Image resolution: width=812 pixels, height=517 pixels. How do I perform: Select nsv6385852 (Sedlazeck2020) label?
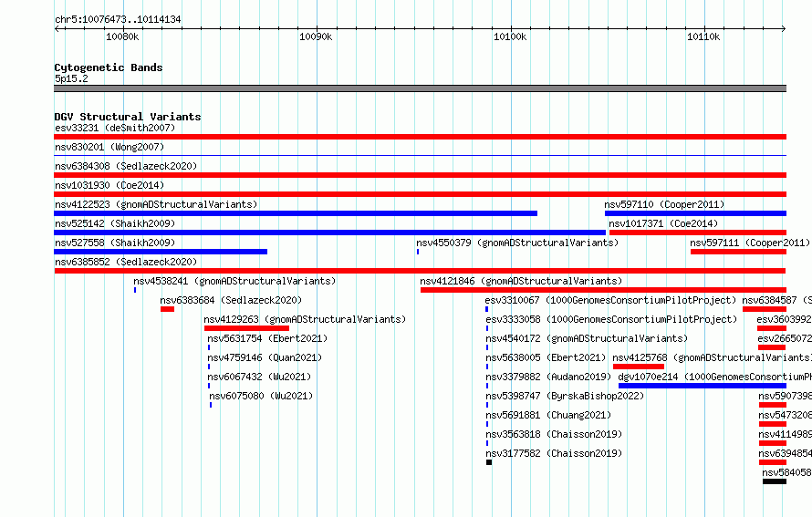pyautogui.click(x=126, y=262)
